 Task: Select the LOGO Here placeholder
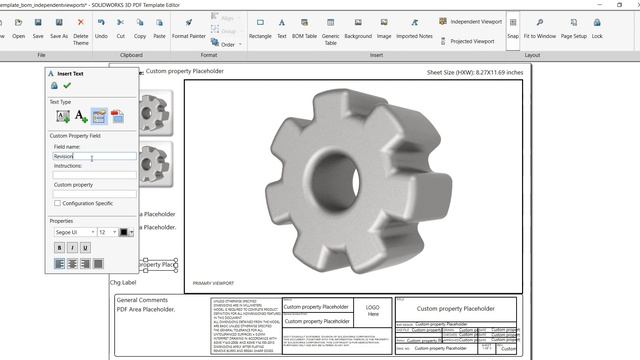[x=373, y=311]
